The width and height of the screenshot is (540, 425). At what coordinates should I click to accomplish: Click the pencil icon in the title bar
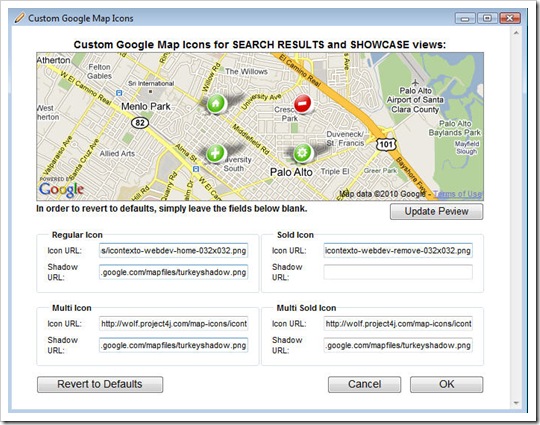20,18
